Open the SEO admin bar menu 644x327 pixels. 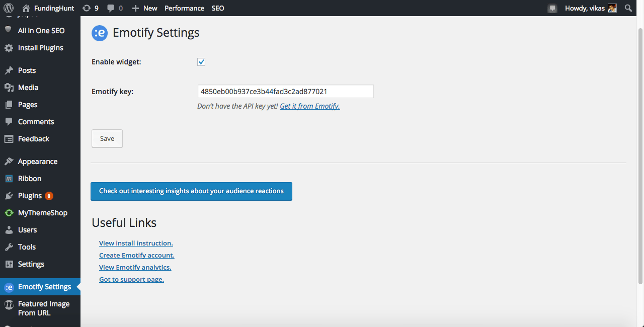coord(218,8)
